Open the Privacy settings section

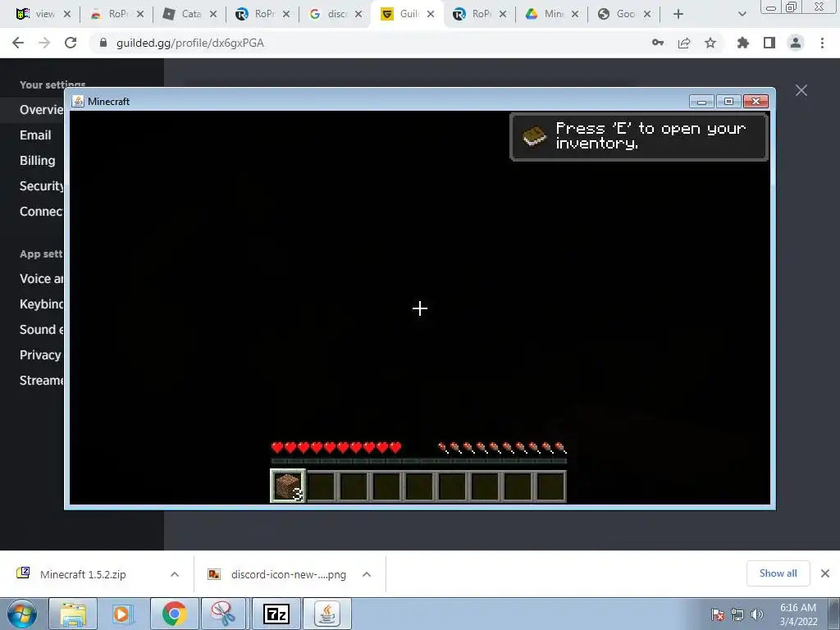tap(40, 354)
